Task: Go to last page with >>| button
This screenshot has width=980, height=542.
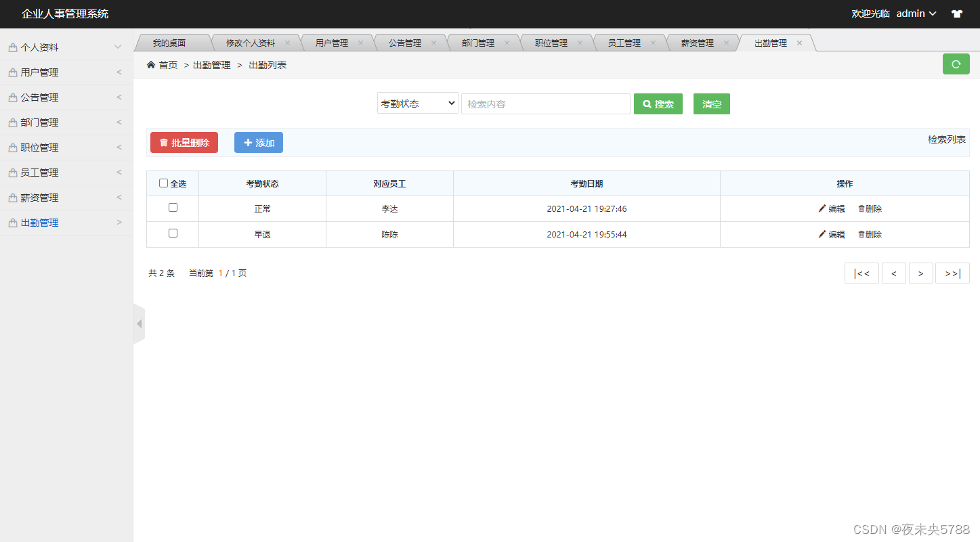Action: (x=952, y=273)
